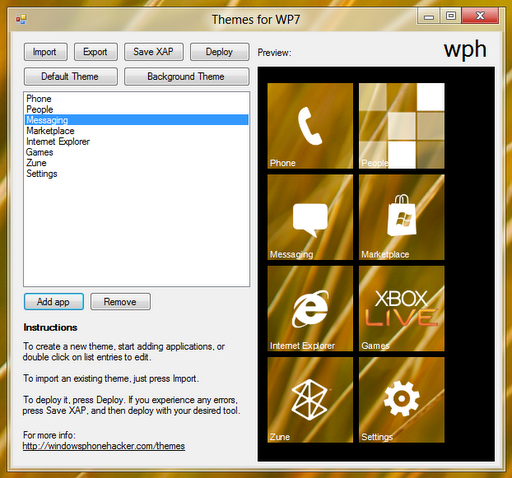
Task: Select Zune in the app list
Action: coord(136,163)
